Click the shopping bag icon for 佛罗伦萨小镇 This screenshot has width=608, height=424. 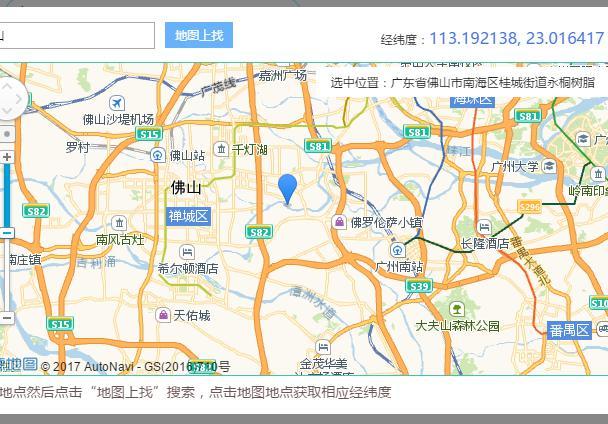click(x=339, y=222)
